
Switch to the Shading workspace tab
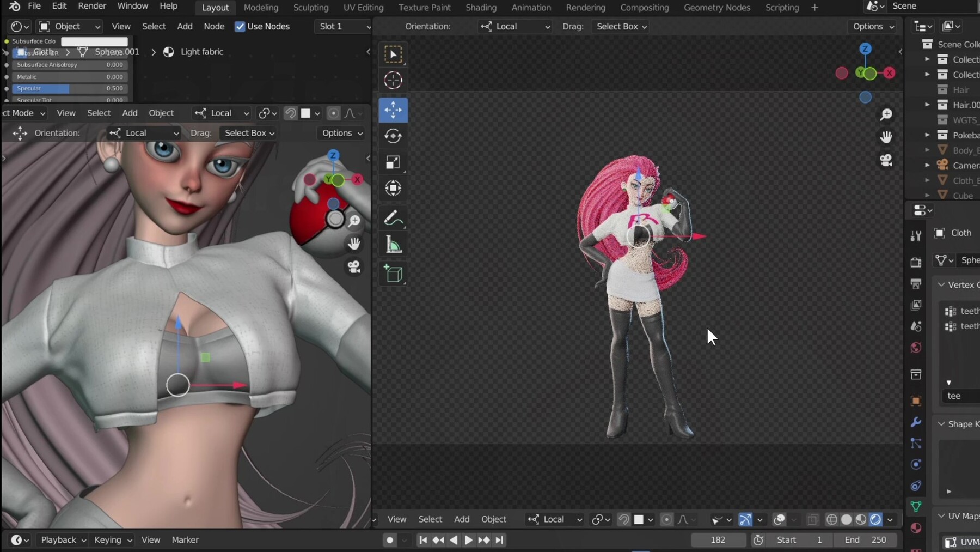481,7
